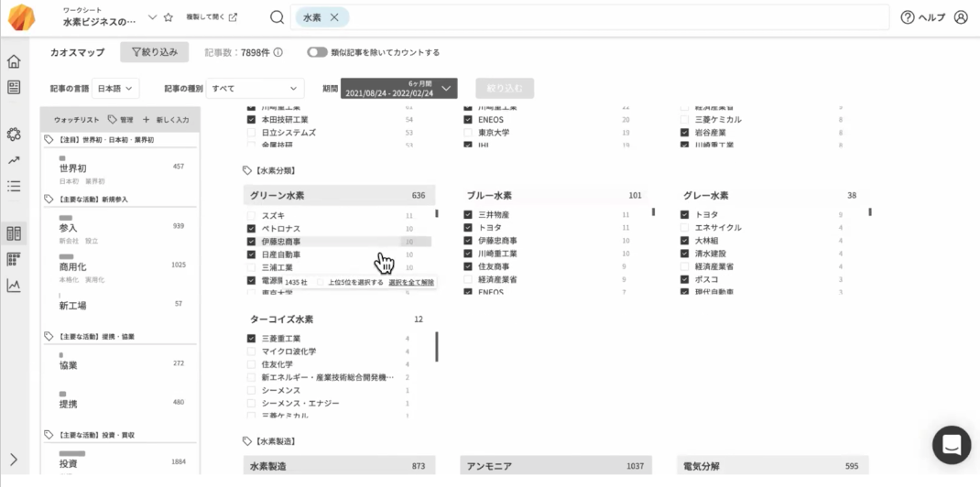980x487 pixels.
Task: Click the info icon beside 記事数
Action: point(278,52)
